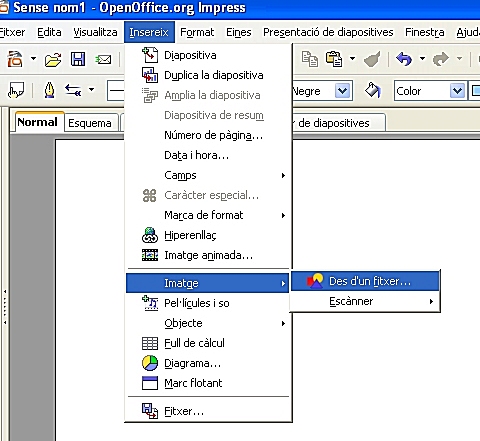Open the Color fill type dropdown

[x=457, y=91]
